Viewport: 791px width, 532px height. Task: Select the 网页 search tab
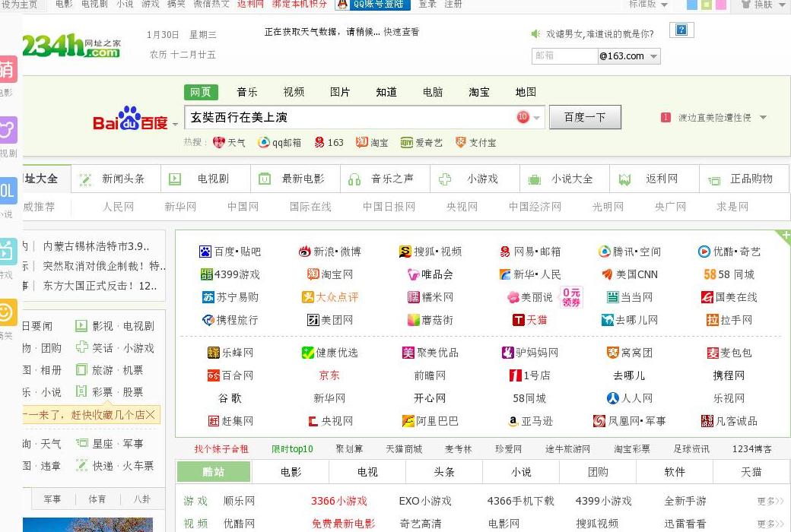(x=201, y=92)
